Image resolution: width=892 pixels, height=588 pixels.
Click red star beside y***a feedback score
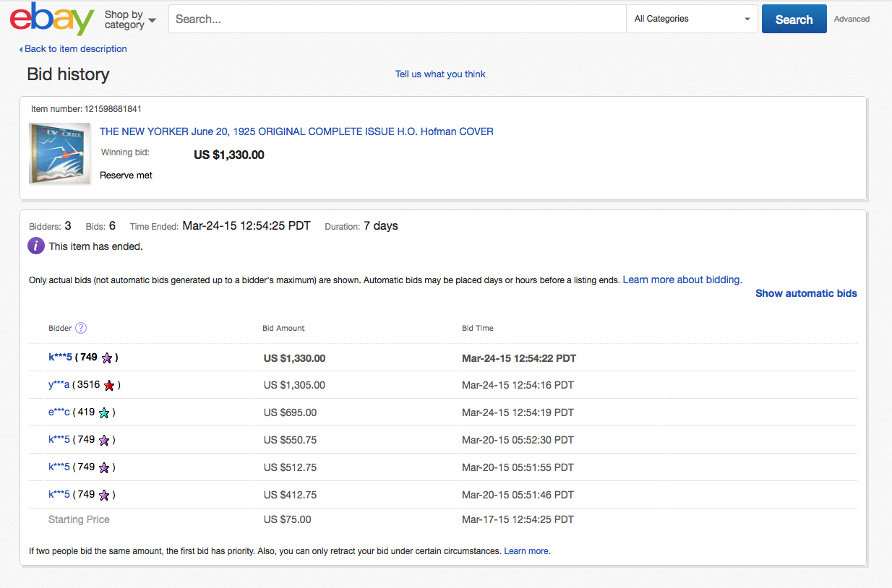click(109, 385)
